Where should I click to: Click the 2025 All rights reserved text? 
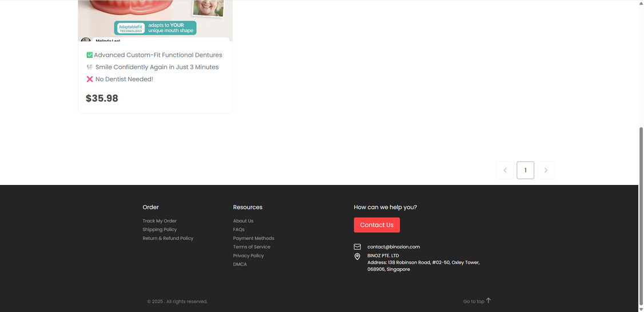coord(177,301)
